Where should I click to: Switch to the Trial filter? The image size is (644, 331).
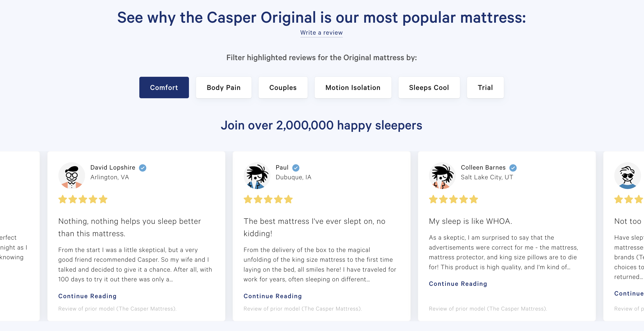click(x=485, y=88)
